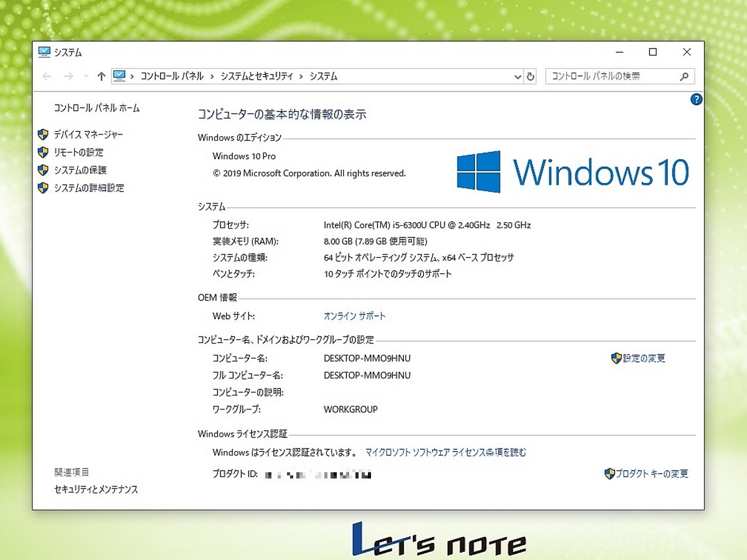
Task: Open リモートの設定
Action: [78, 152]
